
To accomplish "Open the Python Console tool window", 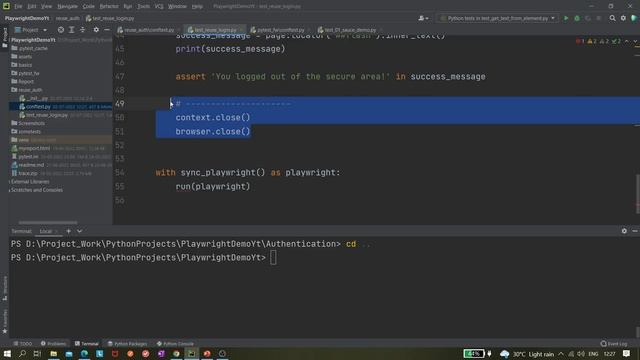I will (176, 344).
